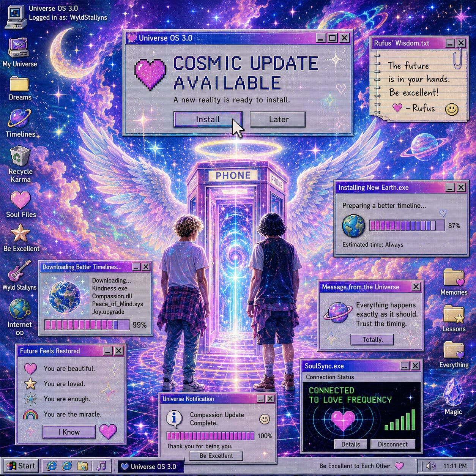The width and height of the screenshot is (476, 476).
Task: Click the pink heart in SoulSync display
Action: pyautogui.click(x=343, y=421)
